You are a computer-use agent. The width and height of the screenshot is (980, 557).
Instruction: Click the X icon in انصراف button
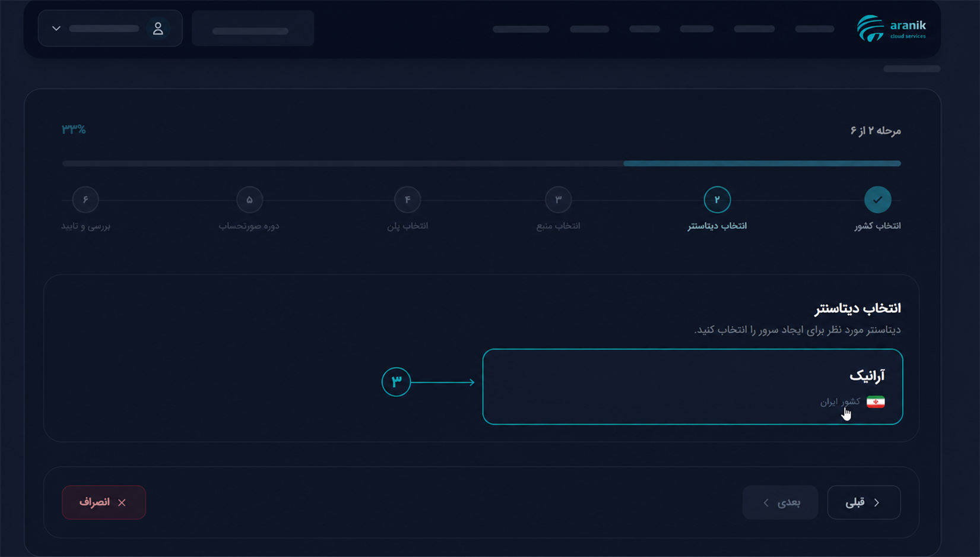click(122, 502)
